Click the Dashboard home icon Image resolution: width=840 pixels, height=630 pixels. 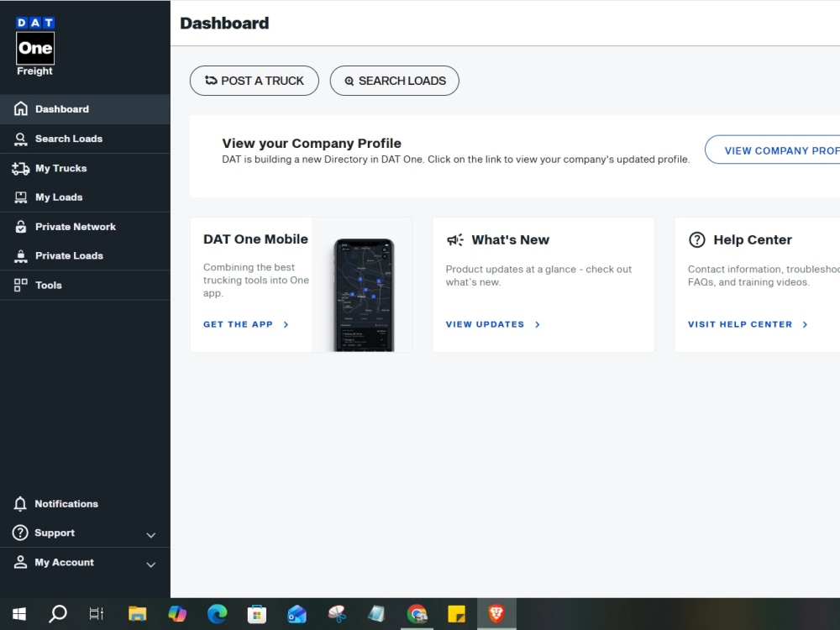(20, 108)
